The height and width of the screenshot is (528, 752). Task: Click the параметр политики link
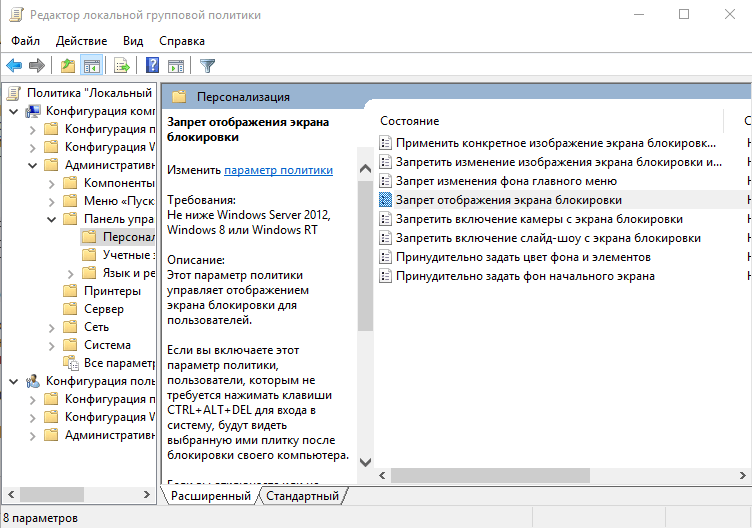[279, 170]
